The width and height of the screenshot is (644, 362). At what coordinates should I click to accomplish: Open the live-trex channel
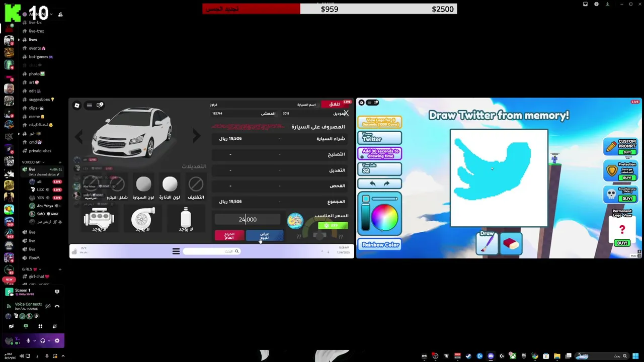[36, 31]
